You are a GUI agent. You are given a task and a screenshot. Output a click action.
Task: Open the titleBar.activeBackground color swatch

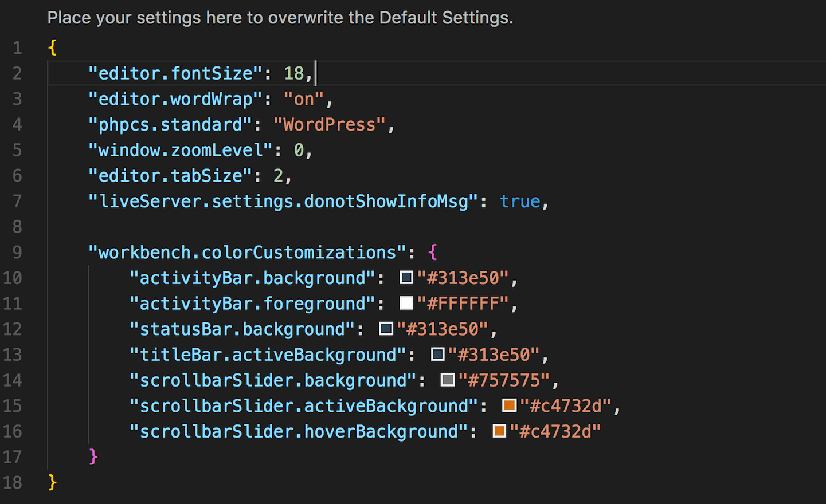pyautogui.click(x=437, y=355)
